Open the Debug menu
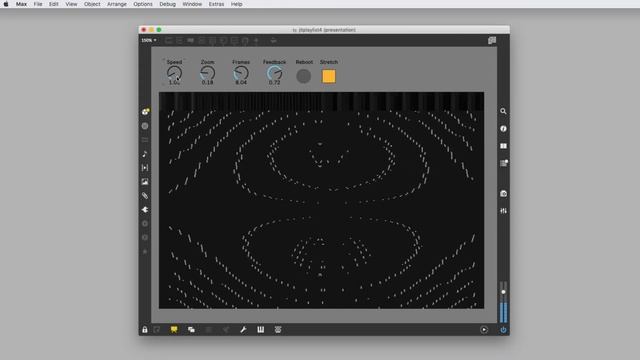The height and width of the screenshot is (360, 640). 167,4
